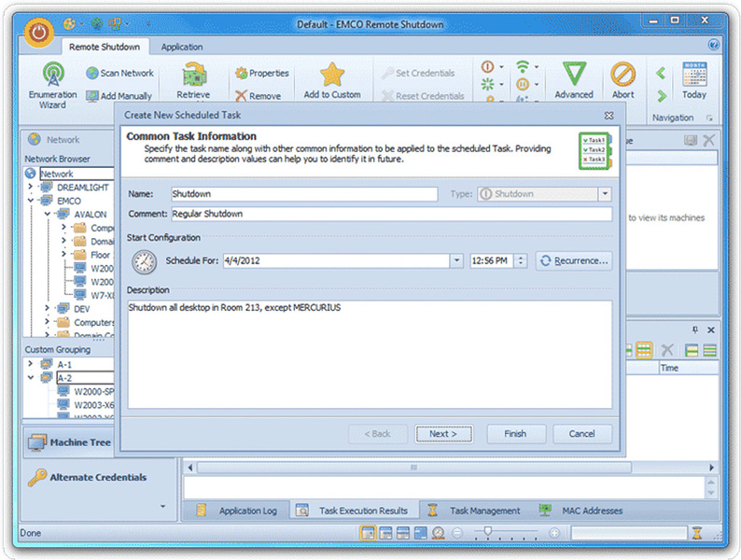741x560 pixels.
Task: Switch to the Application ribbon tab
Action: 181,47
